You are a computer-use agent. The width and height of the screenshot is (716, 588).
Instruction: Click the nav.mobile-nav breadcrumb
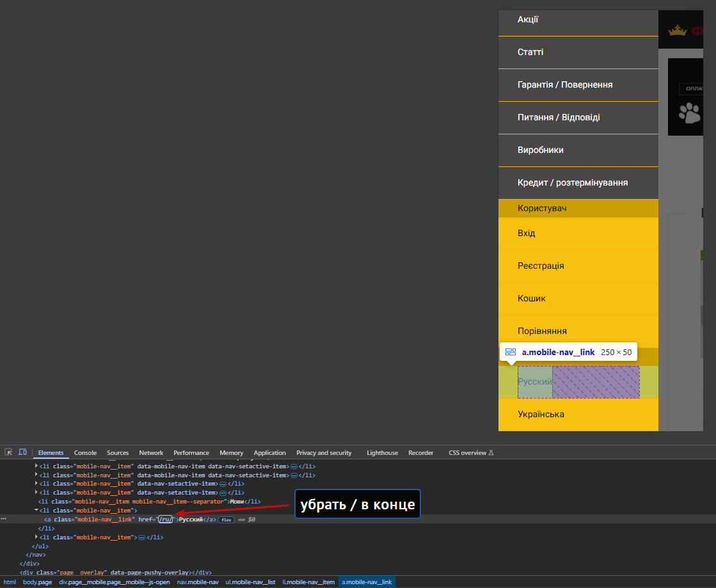pyautogui.click(x=198, y=582)
